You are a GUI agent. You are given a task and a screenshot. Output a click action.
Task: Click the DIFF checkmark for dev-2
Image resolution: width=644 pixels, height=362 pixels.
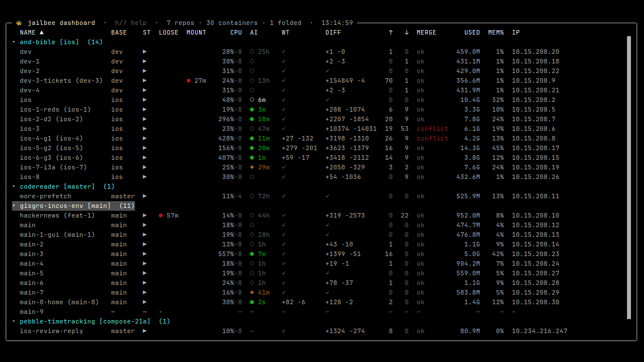click(x=327, y=71)
